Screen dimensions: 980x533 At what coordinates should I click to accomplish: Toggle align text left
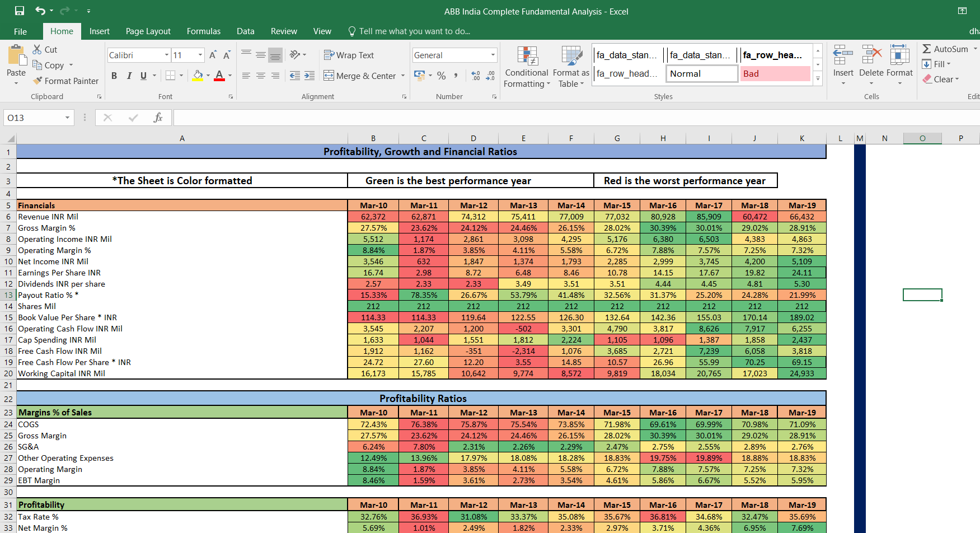(246, 76)
